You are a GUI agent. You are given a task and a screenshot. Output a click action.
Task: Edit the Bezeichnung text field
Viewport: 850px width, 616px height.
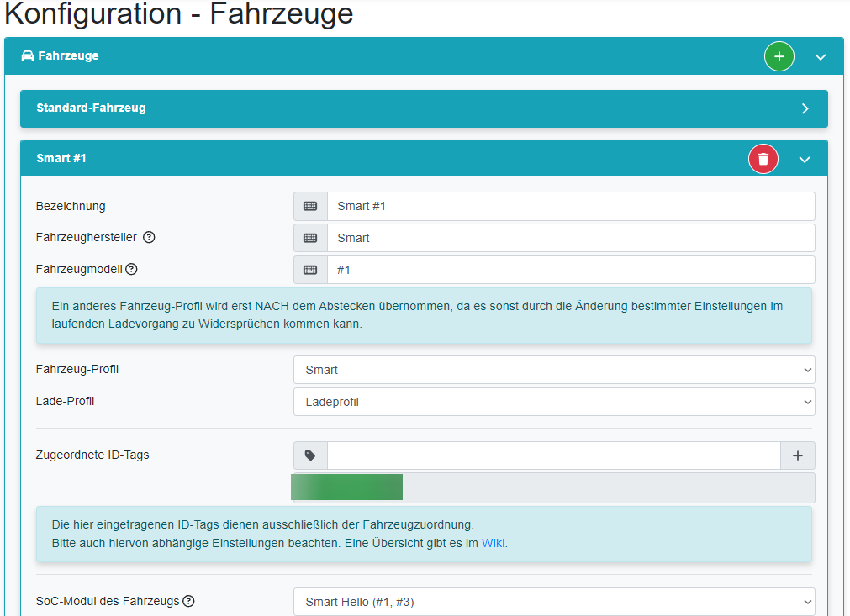tap(571, 206)
